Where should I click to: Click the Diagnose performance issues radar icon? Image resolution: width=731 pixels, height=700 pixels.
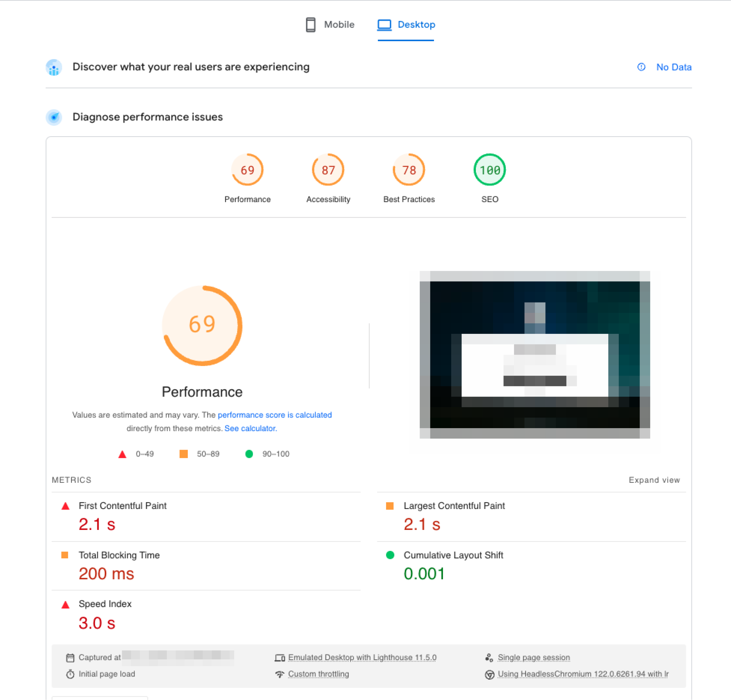tap(54, 117)
